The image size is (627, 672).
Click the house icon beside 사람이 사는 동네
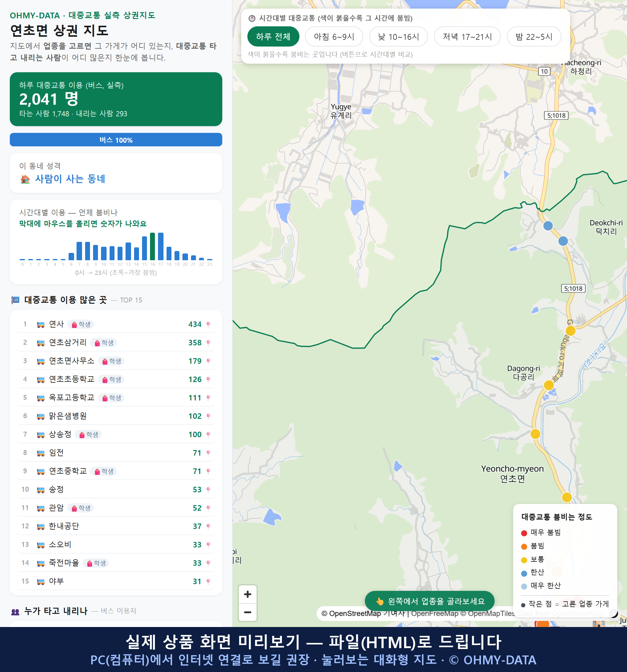[25, 179]
